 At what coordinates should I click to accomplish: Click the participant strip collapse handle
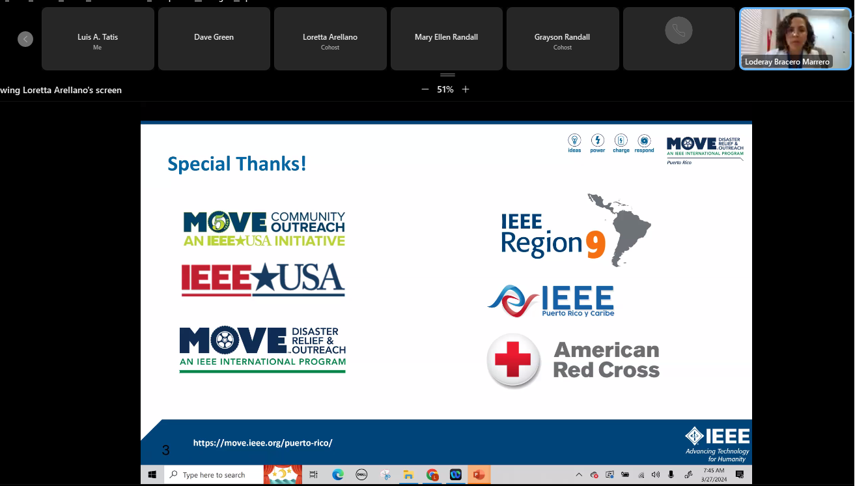[x=447, y=76]
